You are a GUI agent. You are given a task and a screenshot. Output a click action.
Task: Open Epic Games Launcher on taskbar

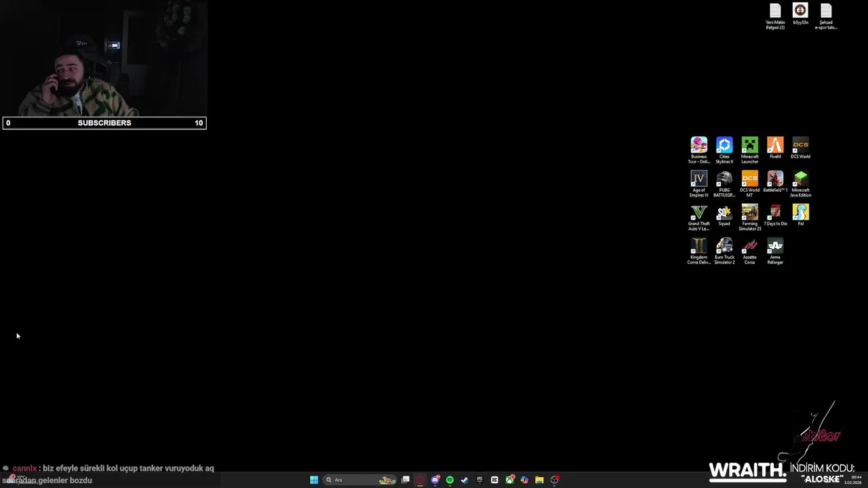click(479, 480)
